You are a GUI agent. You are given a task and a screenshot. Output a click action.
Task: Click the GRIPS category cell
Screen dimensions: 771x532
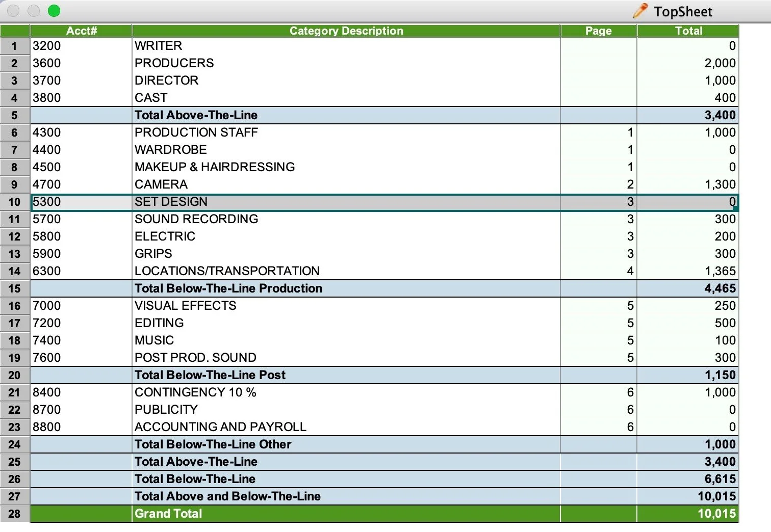point(346,254)
